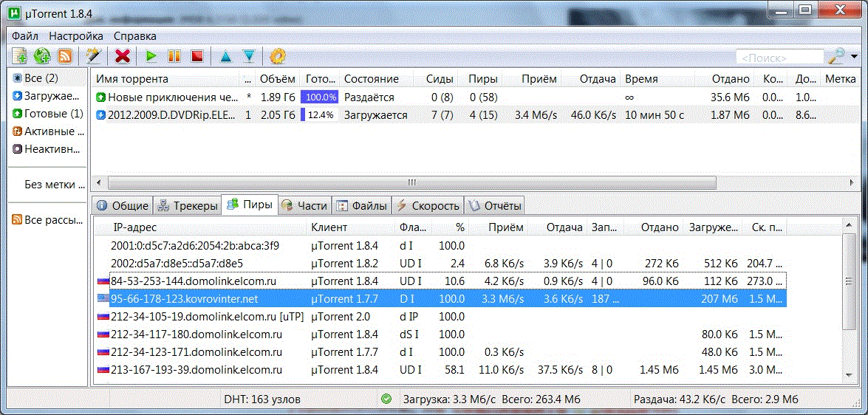Sort peers by Клиент column header
Screen dimensions: 868x415
(x=351, y=227)
